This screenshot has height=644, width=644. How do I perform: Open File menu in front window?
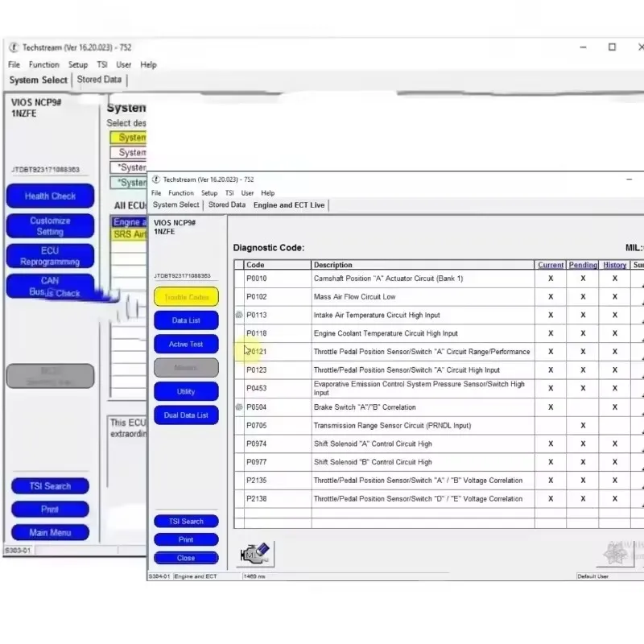pyautogui.click(x=156, y=193)
